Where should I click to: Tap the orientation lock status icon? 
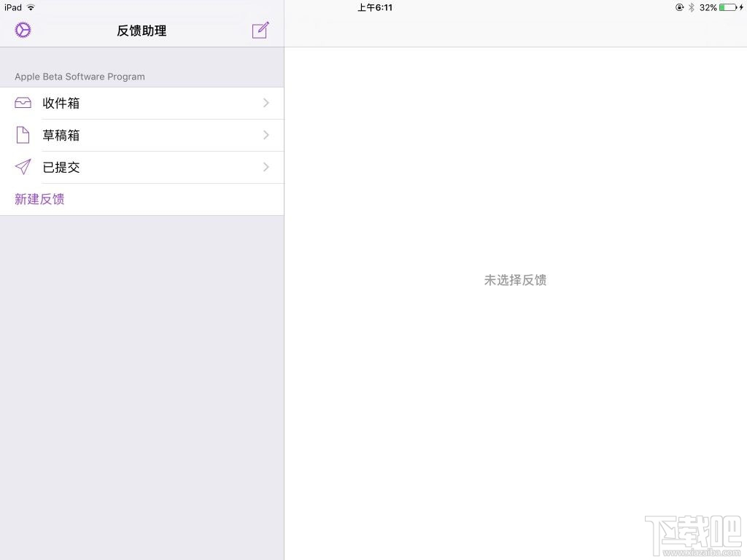pyautogui.click(x=678, y=7)
